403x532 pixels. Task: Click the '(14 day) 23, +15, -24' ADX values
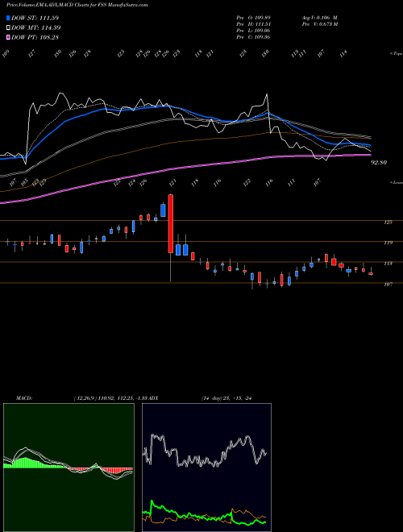coord(228,398)
